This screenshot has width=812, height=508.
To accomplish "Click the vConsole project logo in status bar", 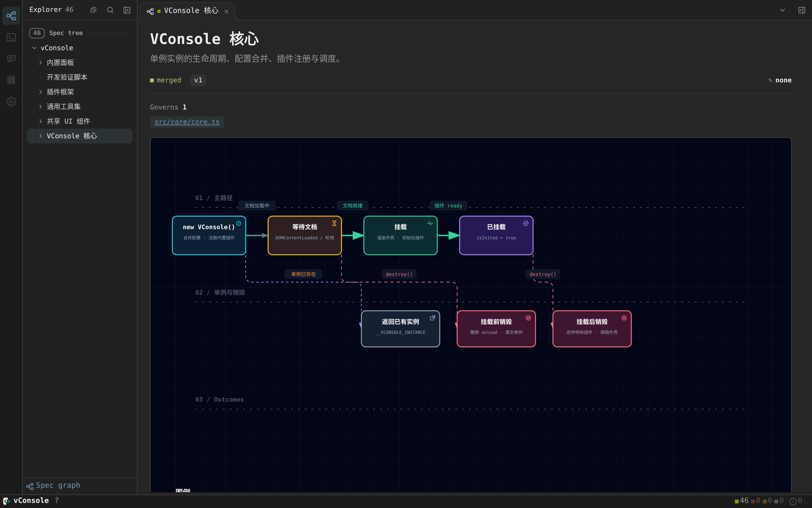I will (x=7, y=501).
